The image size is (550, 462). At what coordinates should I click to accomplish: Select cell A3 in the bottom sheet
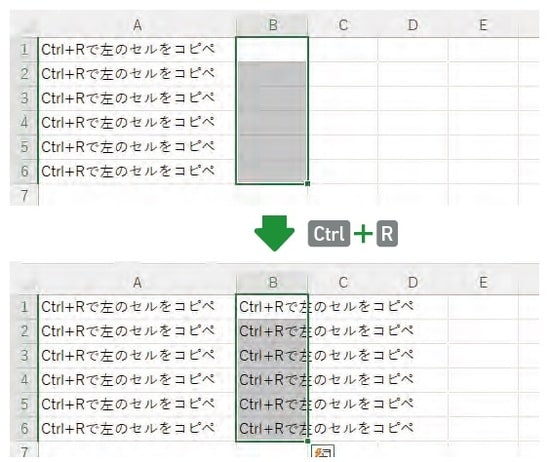click(137, 355)
